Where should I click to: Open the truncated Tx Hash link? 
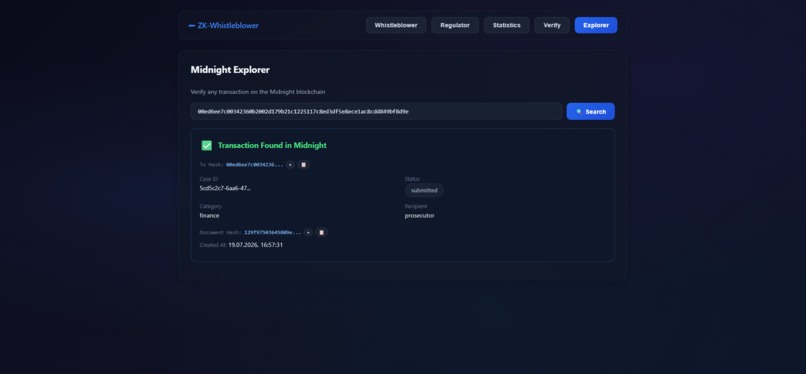tap(254, 164)
